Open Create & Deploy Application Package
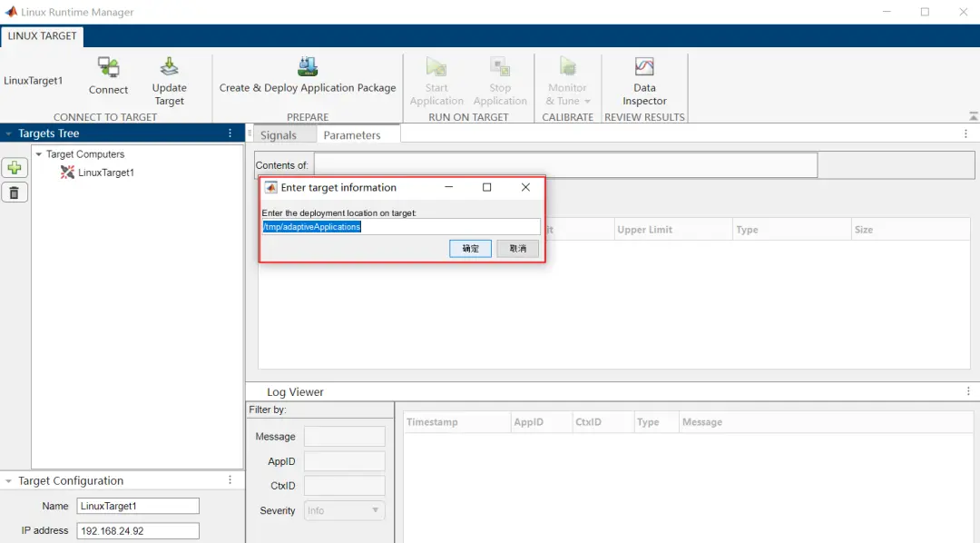 click(308, 76)
